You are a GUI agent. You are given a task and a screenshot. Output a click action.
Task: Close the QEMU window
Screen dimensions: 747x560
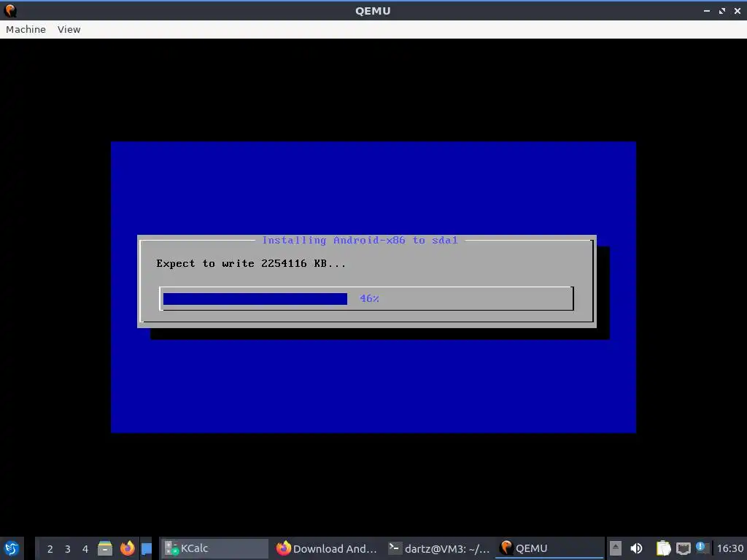738,10
